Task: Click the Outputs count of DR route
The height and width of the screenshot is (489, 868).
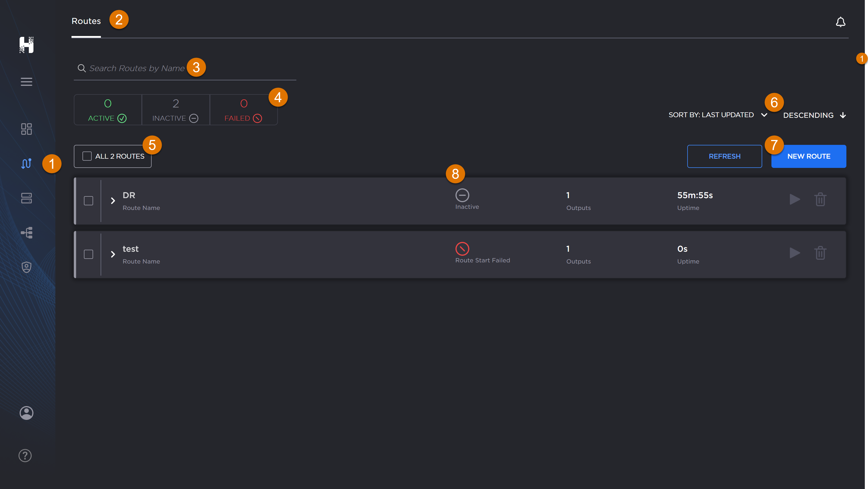Action: click(x=568, y=195)
